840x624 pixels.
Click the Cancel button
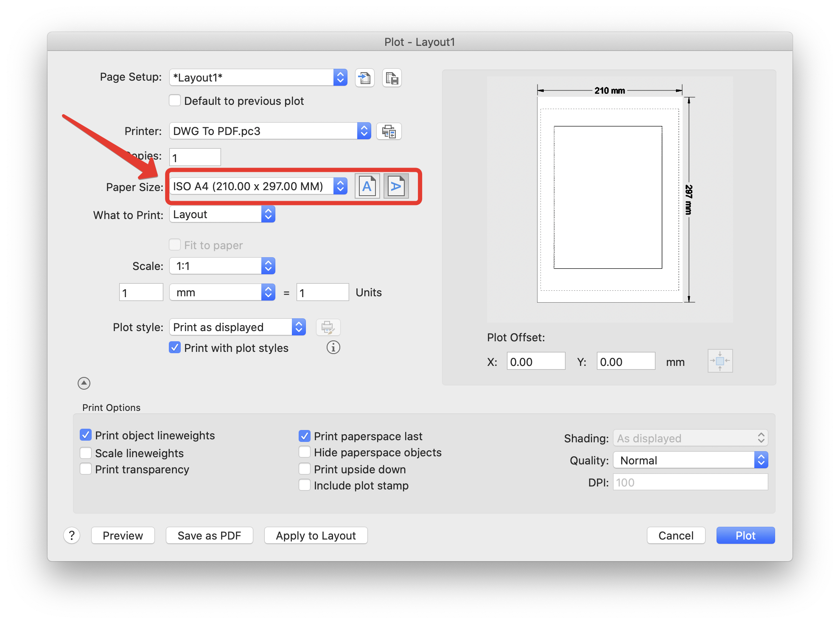(676, 536)
